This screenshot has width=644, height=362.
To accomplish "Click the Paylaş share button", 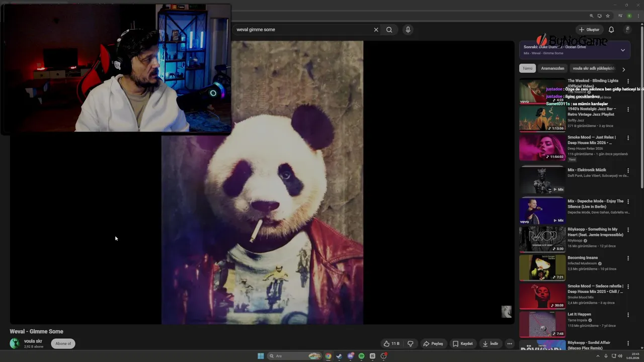I will 433,344.
